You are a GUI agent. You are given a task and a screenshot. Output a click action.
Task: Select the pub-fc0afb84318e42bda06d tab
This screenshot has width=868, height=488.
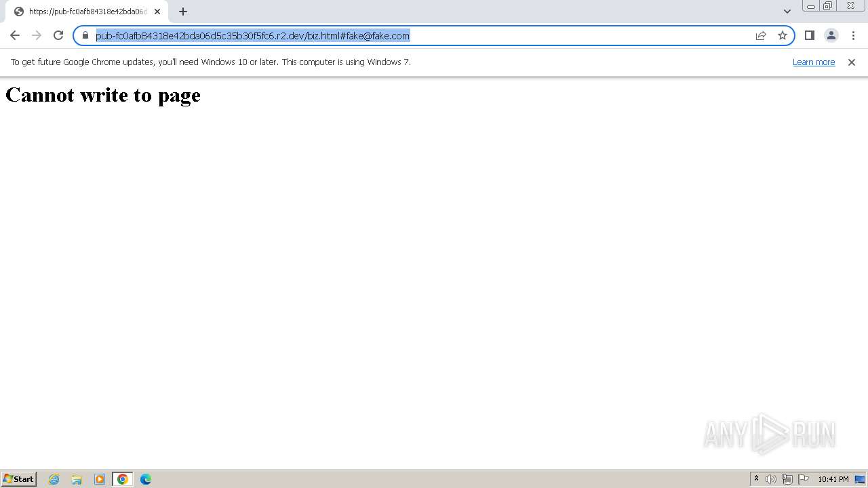[x=85, y=12]
